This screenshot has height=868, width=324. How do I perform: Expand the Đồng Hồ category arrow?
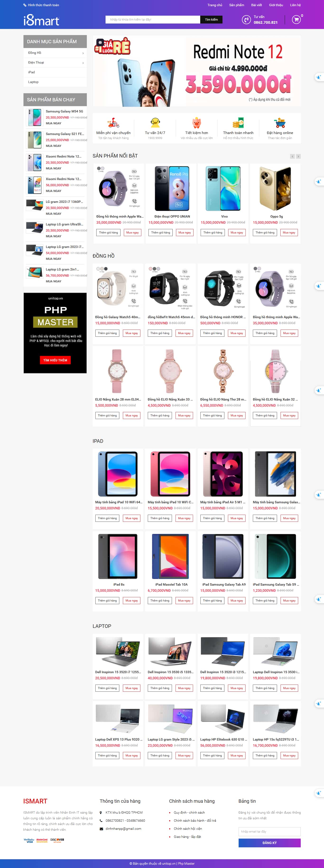(x=83, y=53)
